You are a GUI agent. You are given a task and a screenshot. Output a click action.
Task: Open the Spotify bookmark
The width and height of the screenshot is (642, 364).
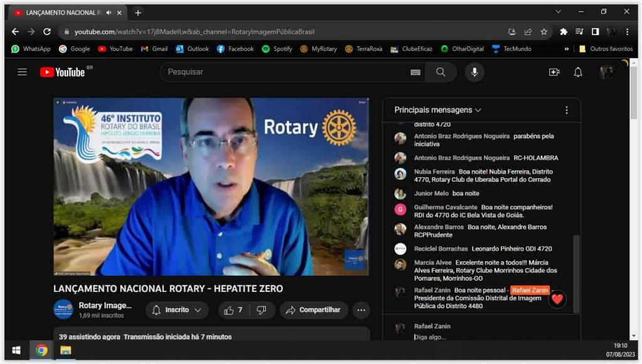(276, 49)
